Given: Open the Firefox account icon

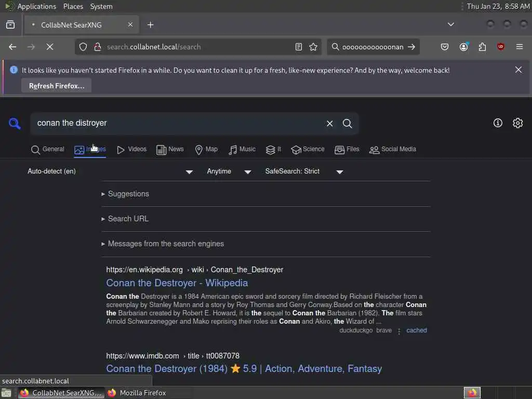Looking at the screenshot, I should [464, 47].
